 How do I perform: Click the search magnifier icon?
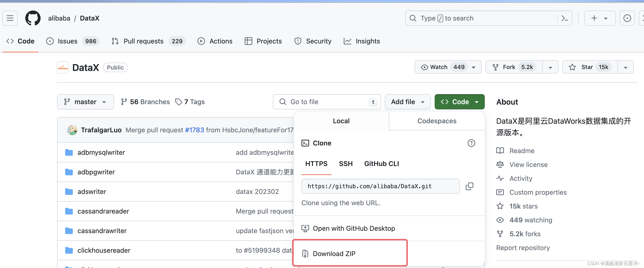(413, 18)
